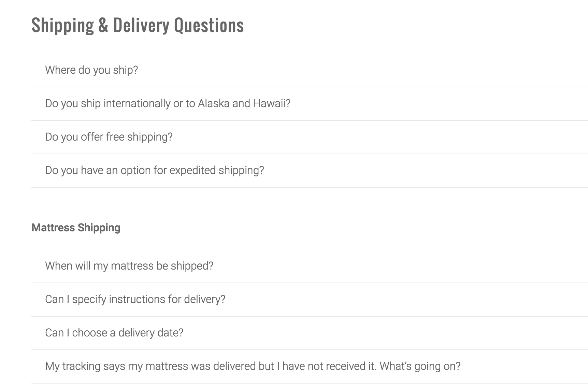Viewport: 588px width, 389px height.
Task: Click the words 'delivery date' in the FAQ
Action: point(151,333)
